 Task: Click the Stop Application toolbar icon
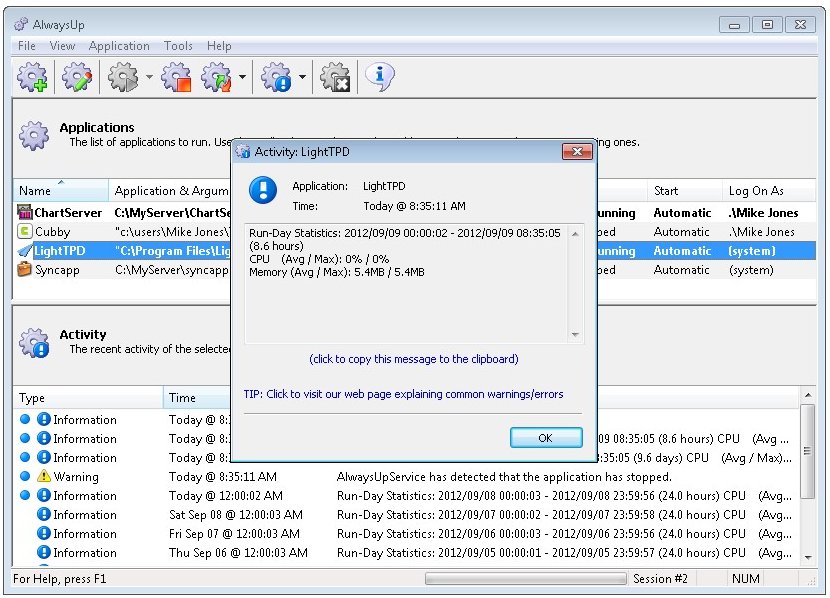(x=175, y=77)
